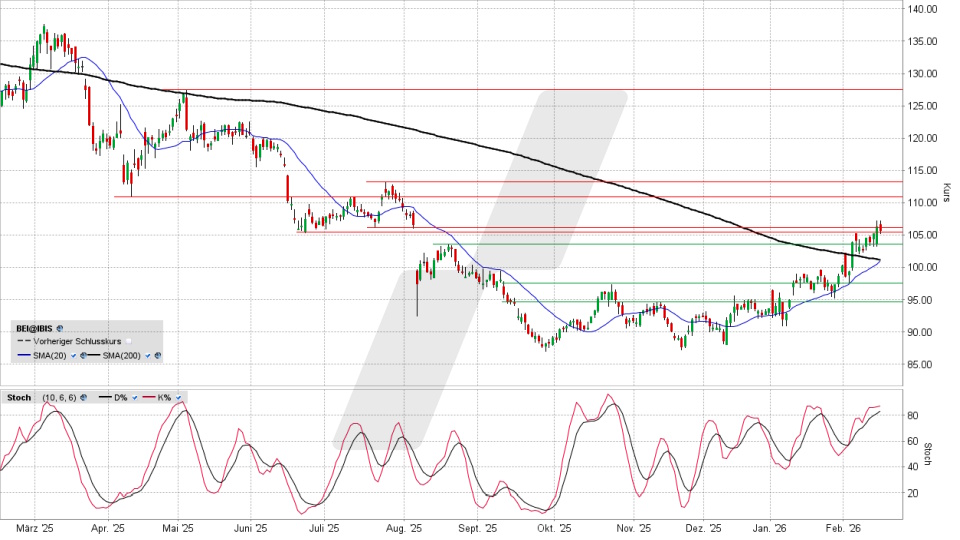The image size is (960, 540).
Task: Click the red K% legend line swatch
Action: 147,397
